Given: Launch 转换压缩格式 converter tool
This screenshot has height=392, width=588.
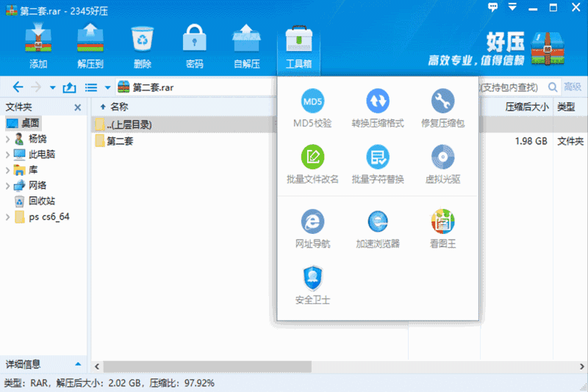Looking at the screenshot, I should pos(378,108).
